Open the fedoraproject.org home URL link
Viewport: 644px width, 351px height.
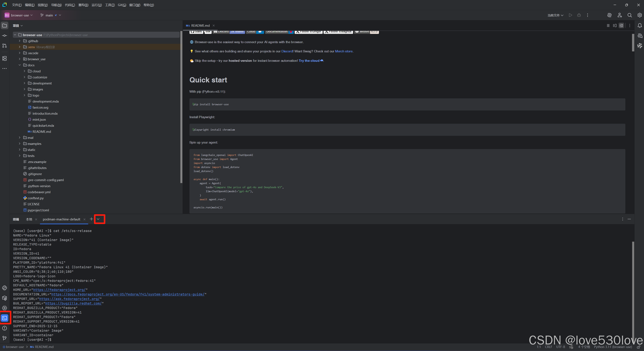[x=59, y=290]
